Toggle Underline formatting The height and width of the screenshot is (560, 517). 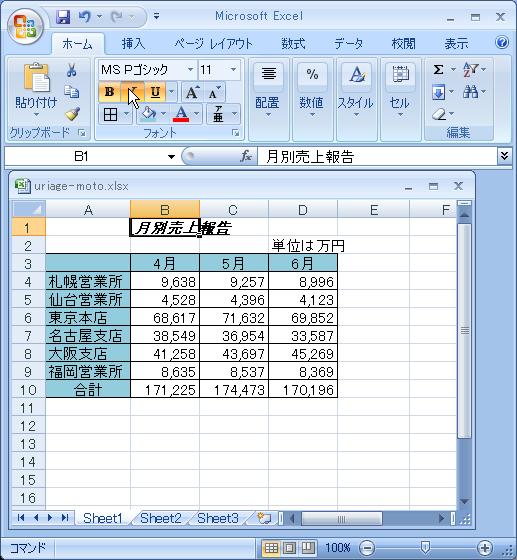pyautogui.click(x=155, y=92)
